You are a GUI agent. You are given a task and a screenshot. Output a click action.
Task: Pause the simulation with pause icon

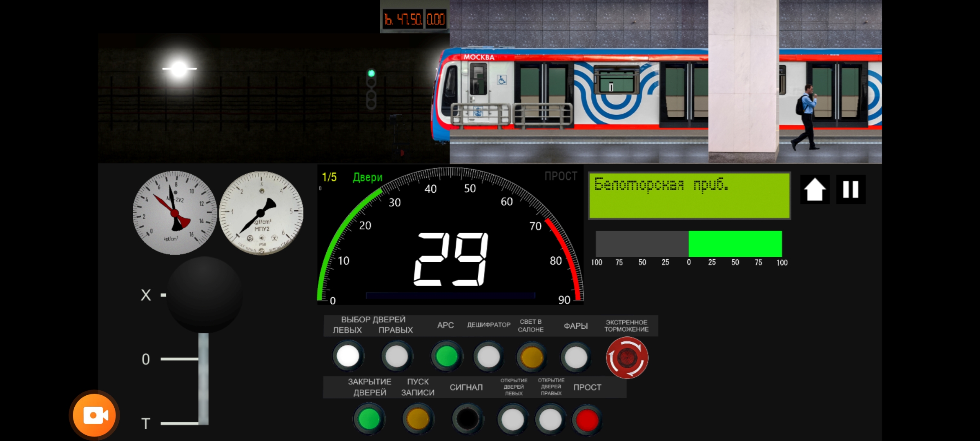851,189
